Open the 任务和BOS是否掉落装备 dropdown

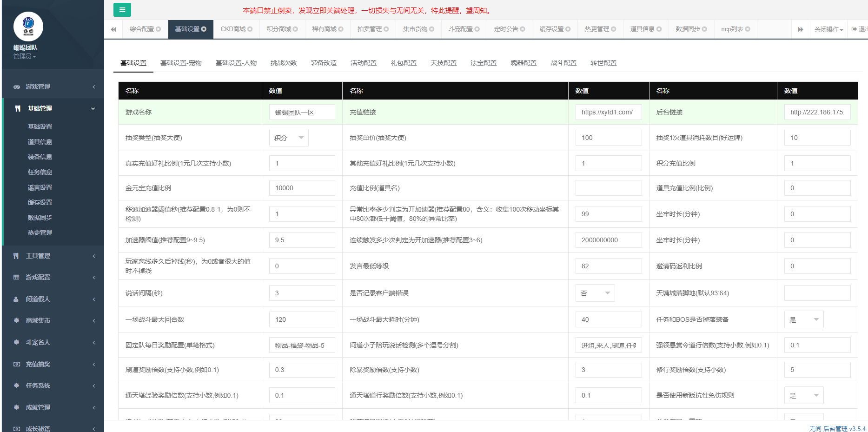pos(804,319)
